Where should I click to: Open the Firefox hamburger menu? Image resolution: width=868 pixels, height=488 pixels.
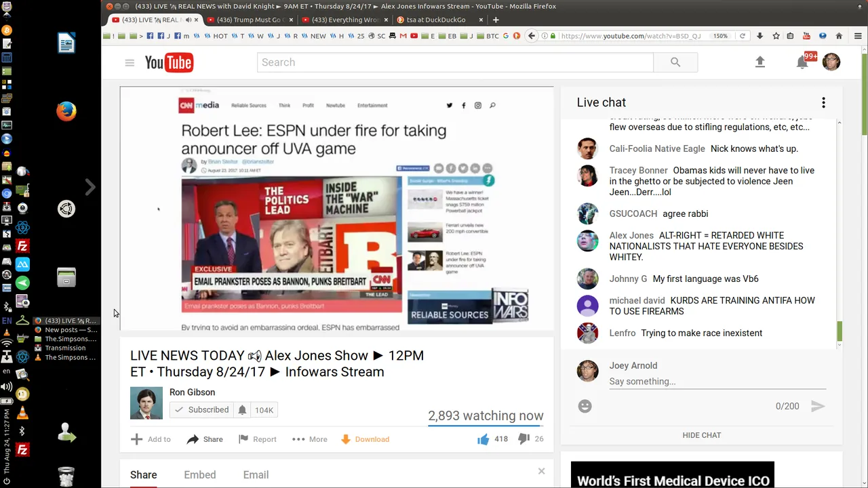pyautogui.click(x=857, y=36)
